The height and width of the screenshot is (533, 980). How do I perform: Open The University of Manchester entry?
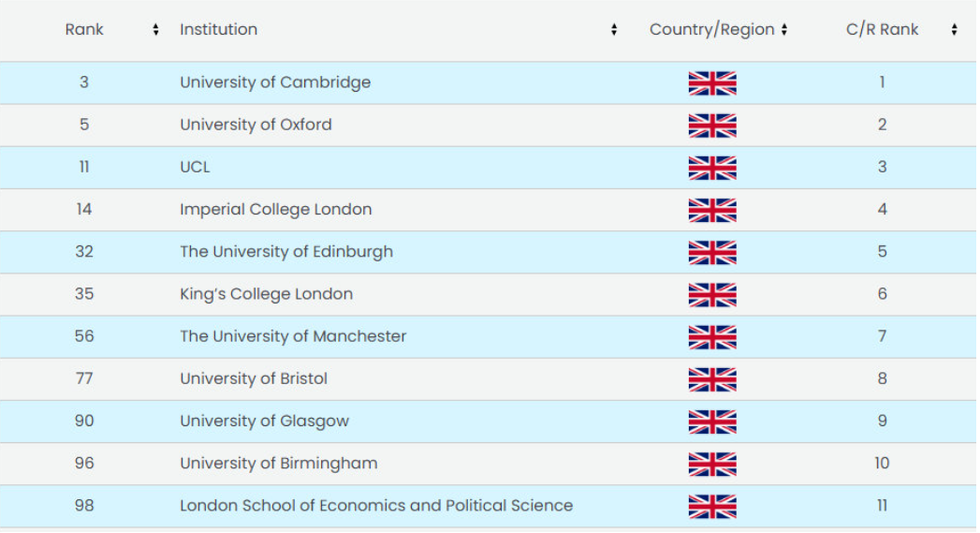point(292,336)
